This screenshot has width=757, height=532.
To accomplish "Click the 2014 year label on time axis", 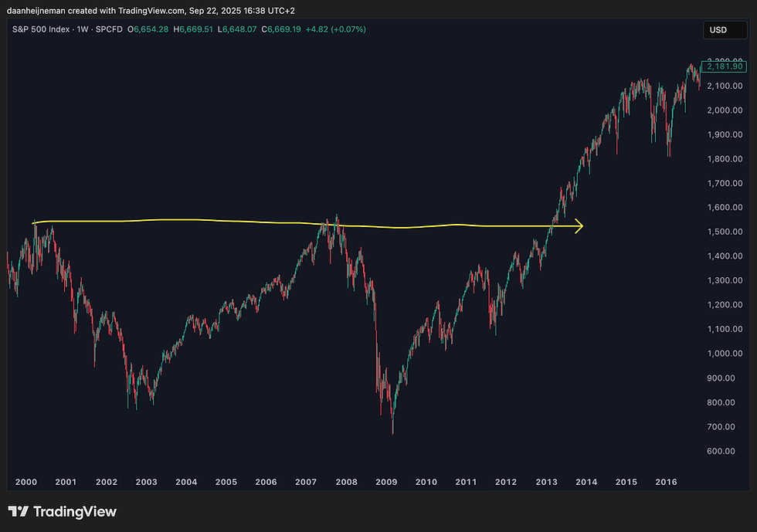I will click(586, 482).
